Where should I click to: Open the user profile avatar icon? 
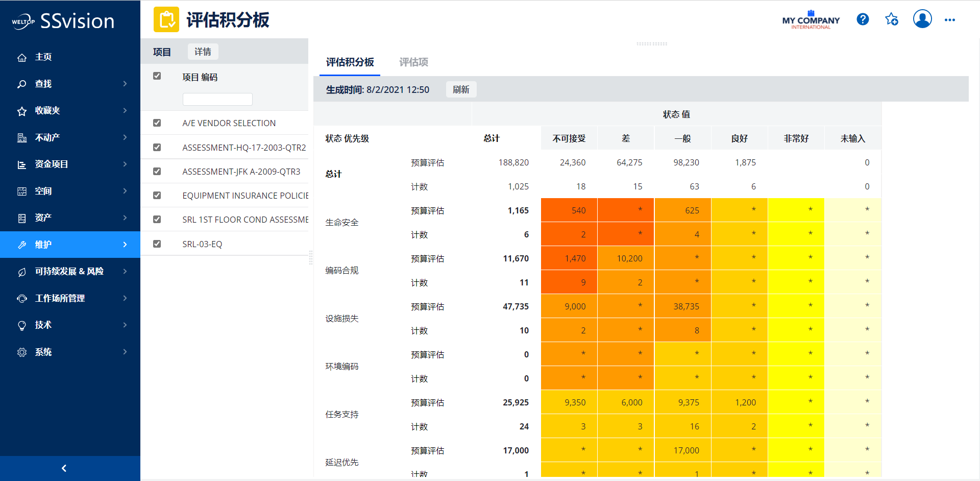tap(922, 19)
